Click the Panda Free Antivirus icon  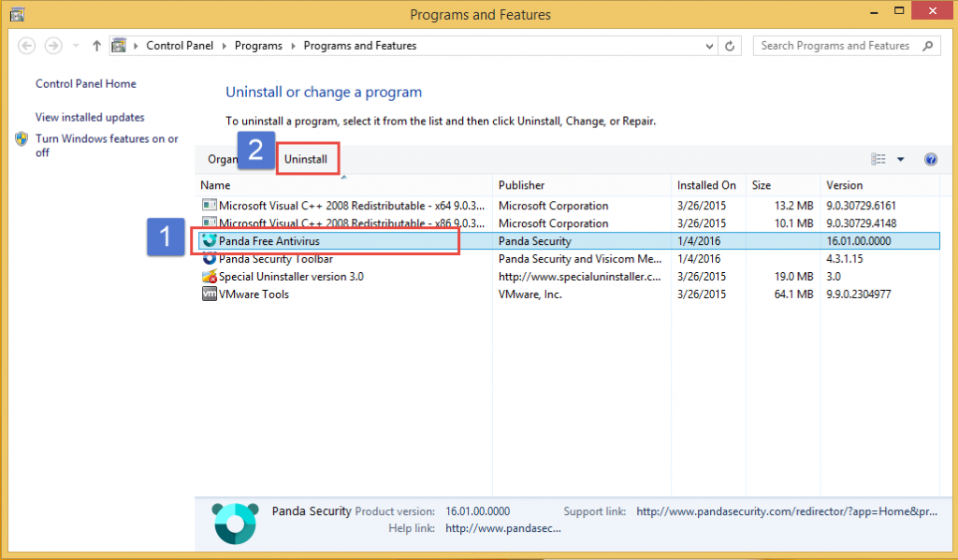click(x=210, y=240)
